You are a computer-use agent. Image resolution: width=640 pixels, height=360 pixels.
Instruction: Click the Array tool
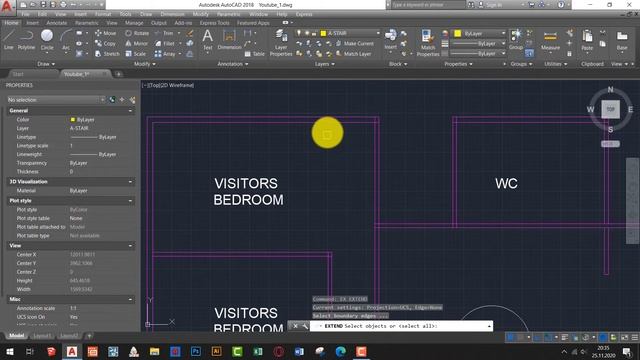click(165, 53)
